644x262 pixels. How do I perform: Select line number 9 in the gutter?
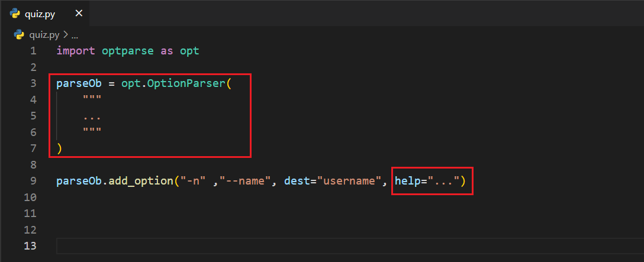pos(33,181)
